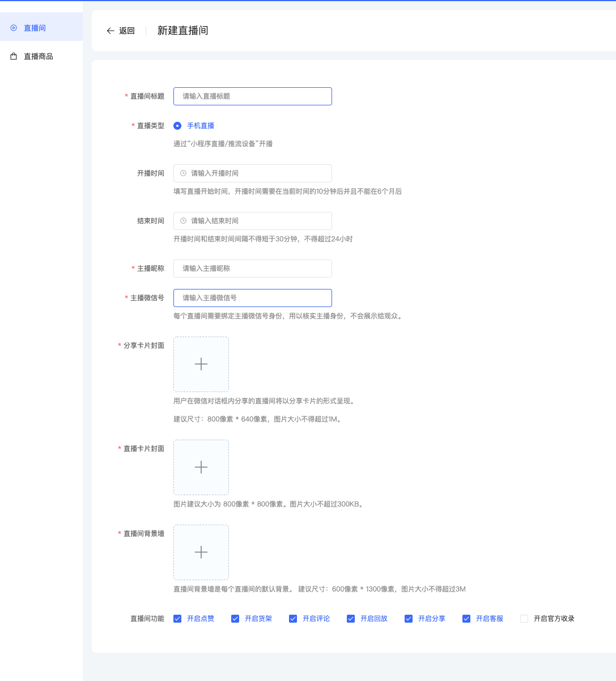
Task: Click the clock icon in 开播时间 field
Action: (x=183, y=173)
